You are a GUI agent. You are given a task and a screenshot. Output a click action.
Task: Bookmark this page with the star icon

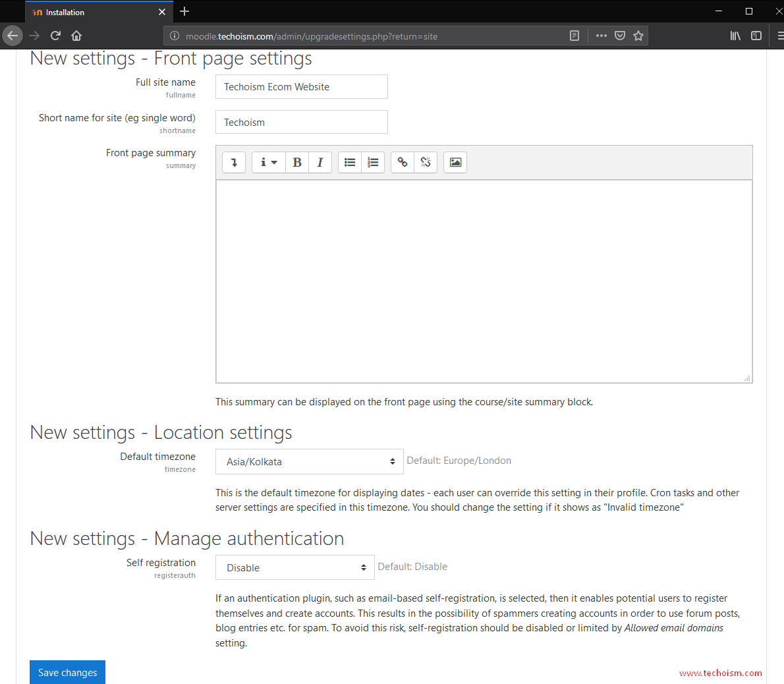[x=638, y=36]
